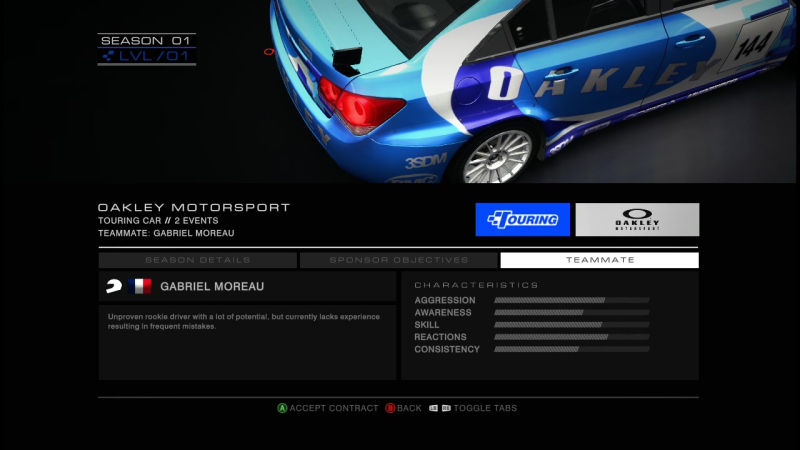Image resolution: width=800 pixels, height=450 pixels.
Task: Click the 'Touring Car // 2 Events' text
Action: click(x=158, y=220)
